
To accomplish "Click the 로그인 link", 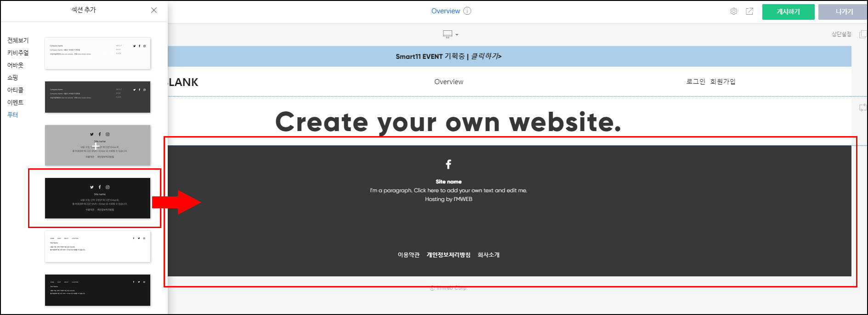I will coord(696,81).
